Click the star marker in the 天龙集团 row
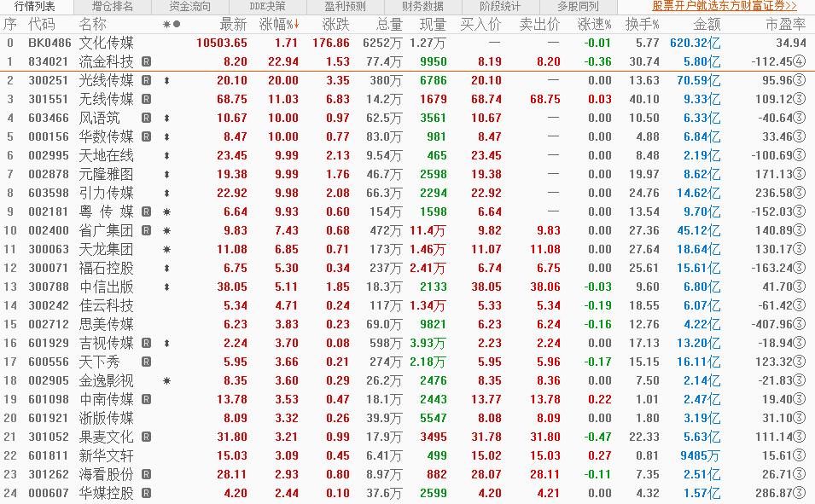This screenshot has width=815, height=504. pos(167,249)
